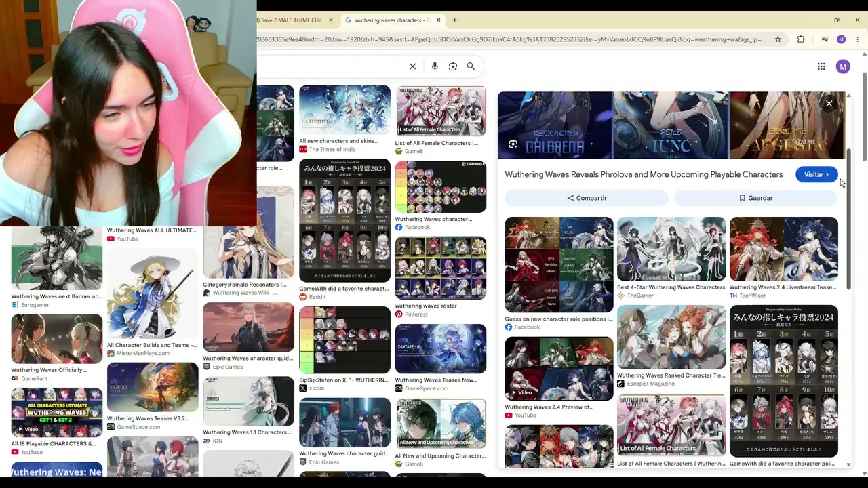Open the "Wuthering Waves Officially" GameRant thumbnail
The height and width of the screenshot is (488, 868).
57,339
